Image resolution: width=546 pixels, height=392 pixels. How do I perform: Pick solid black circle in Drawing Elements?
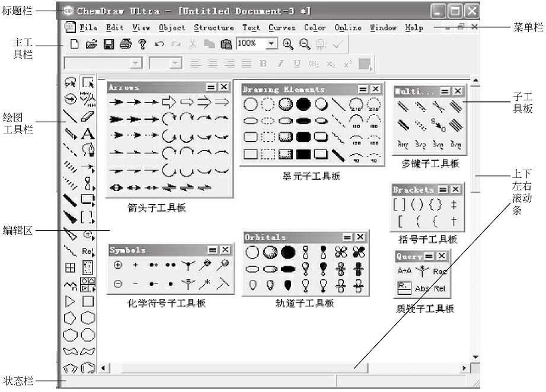pyautogui.click(x=304, y=104)
